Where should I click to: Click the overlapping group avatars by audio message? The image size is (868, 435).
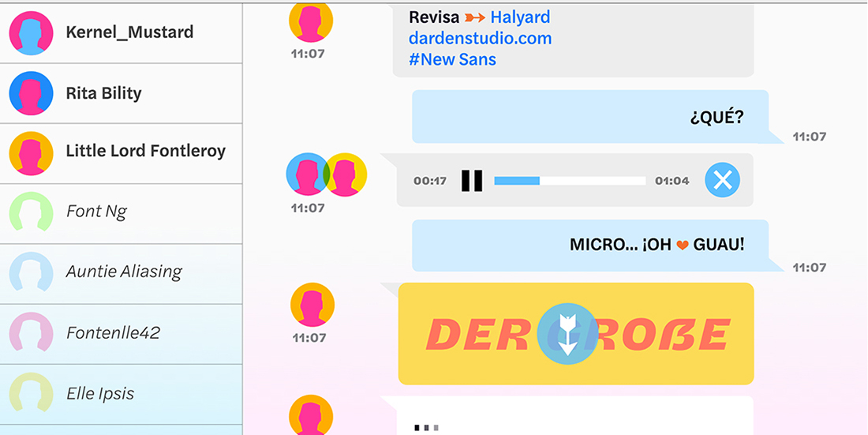(x=326, y=174)
